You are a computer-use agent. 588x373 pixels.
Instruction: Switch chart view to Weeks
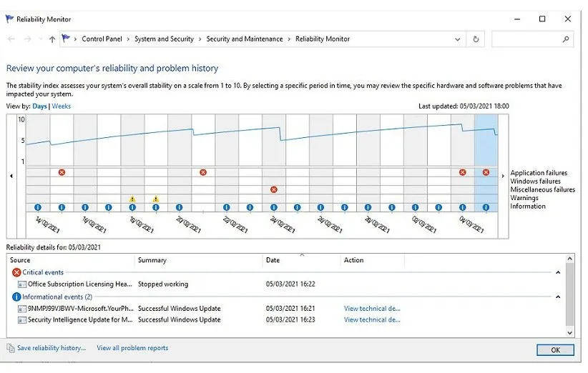pyautogui.click(x=62, y=106)
